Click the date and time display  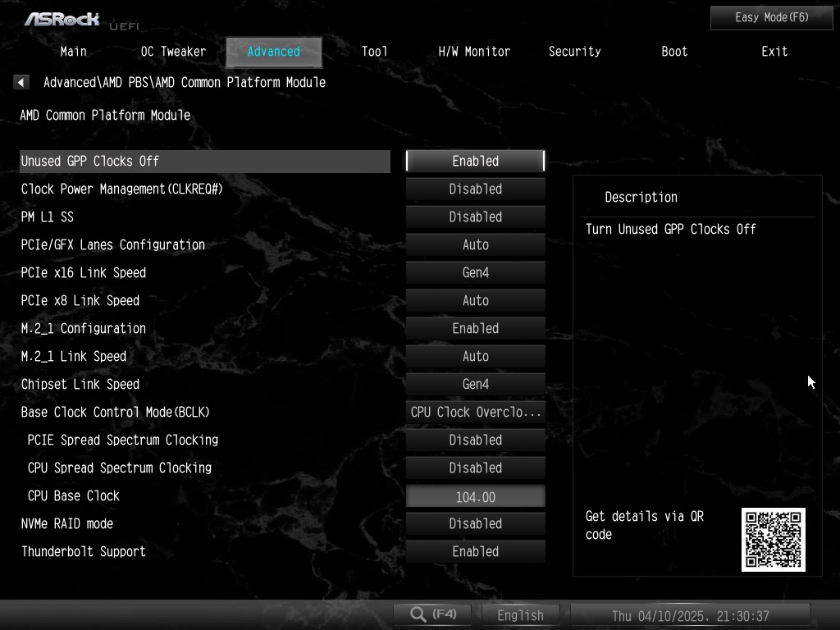click(x=691, y=615)
